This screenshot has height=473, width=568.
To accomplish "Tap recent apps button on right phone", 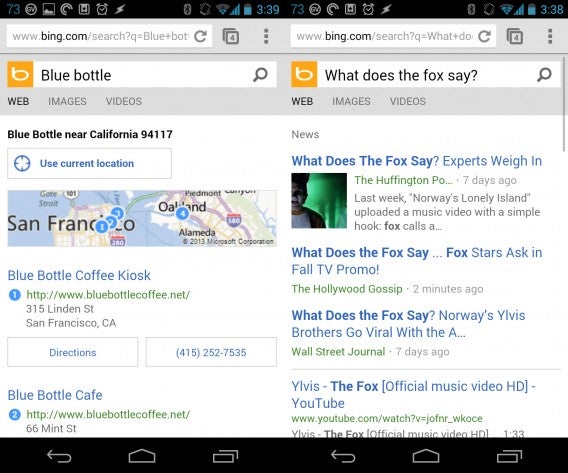I will pyautogui.click(x=509, y=456).
